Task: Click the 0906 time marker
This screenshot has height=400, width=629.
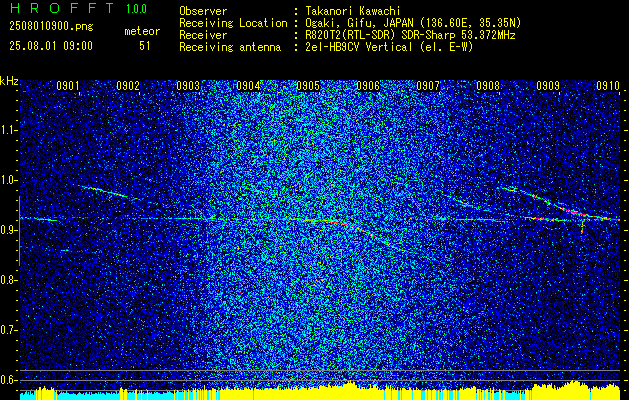Action: pos(368,86)
